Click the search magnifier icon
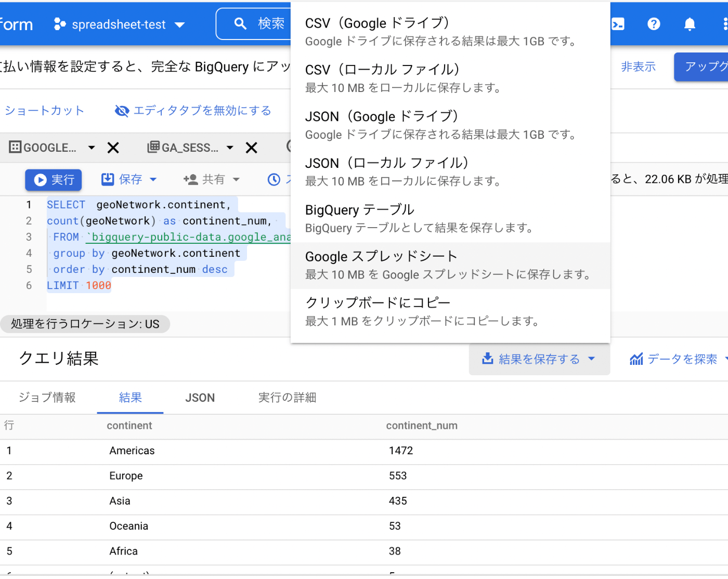Viewport: 728px width, 579px height. (x=240, y=23)
